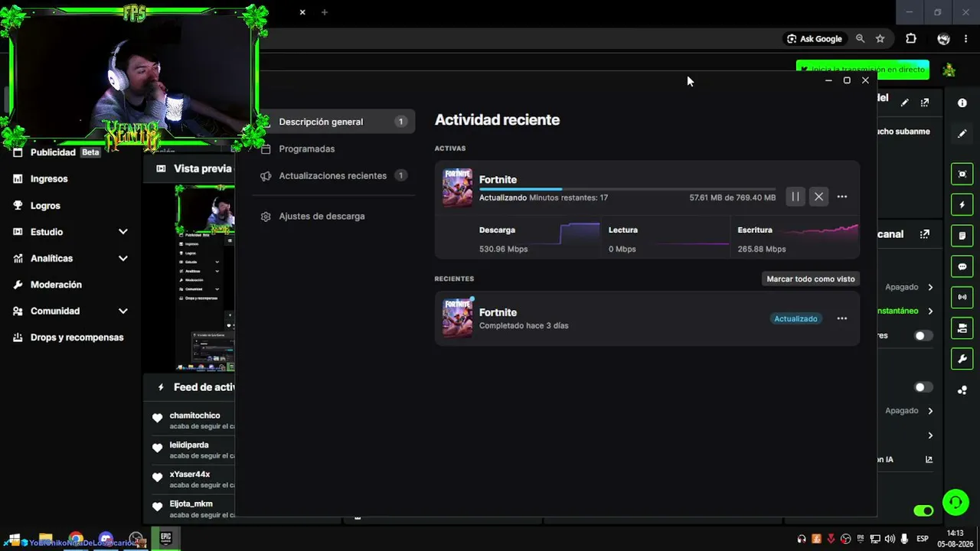980x551 pixels.
Task: Click the taskbar volume speaker icon
Action: tap(890, 540)
